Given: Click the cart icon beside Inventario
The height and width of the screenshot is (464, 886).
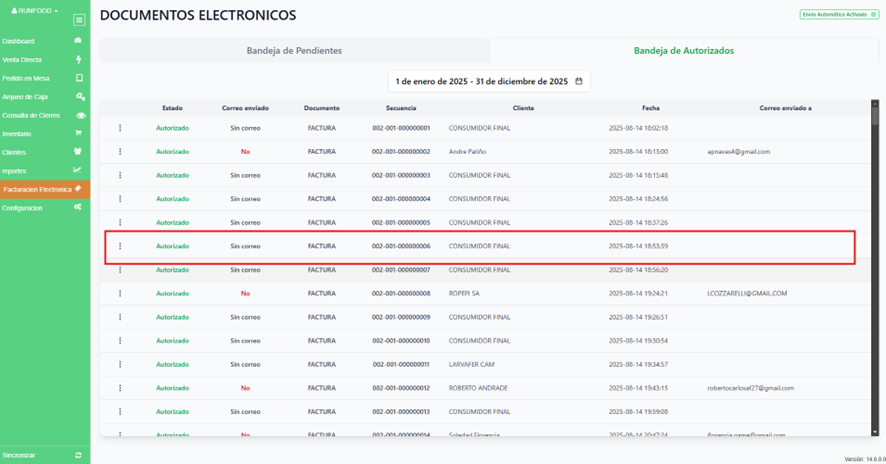Looking at the screenshot, I should tap(79, 133).
